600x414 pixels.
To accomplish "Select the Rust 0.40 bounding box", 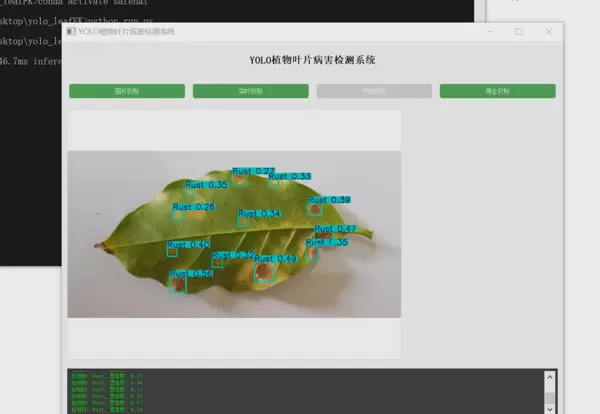I will point(172,251).
